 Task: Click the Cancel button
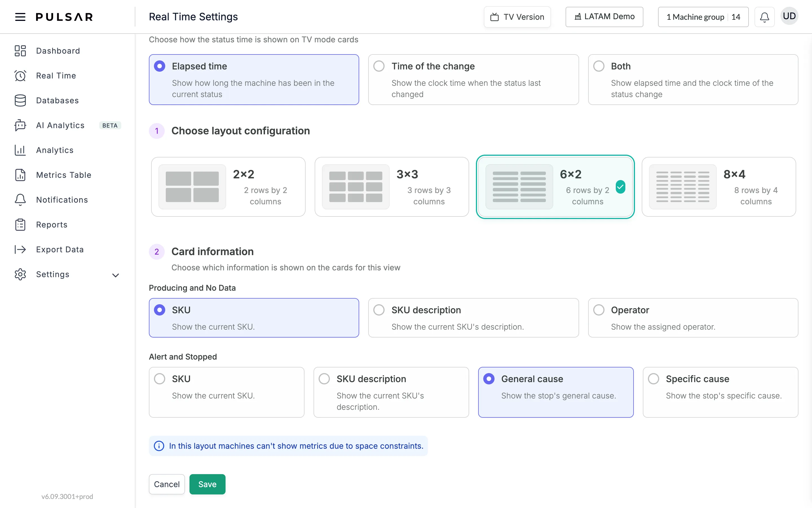click(x=167, y=484)
